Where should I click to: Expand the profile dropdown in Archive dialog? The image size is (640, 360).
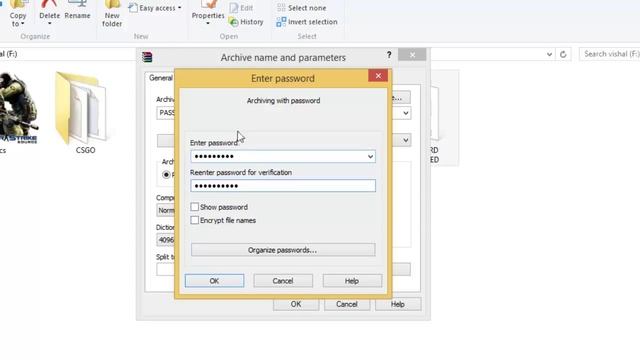click(406, 140)
